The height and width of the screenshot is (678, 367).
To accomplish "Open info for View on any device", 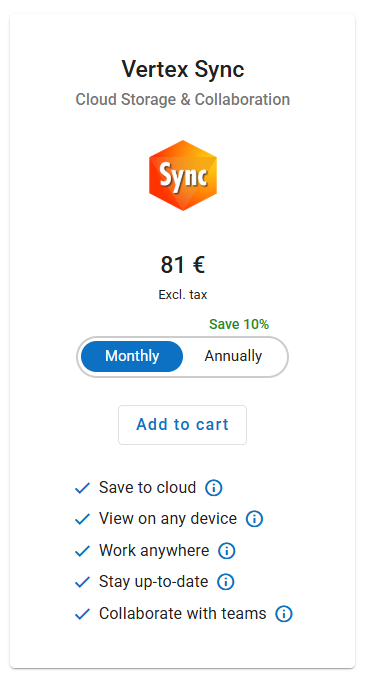I will coord(254,518).
